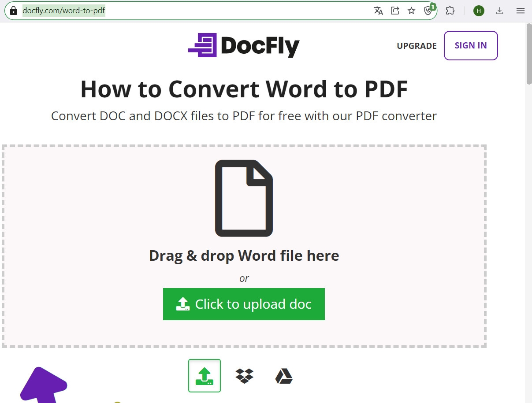Translate this page

378,10
